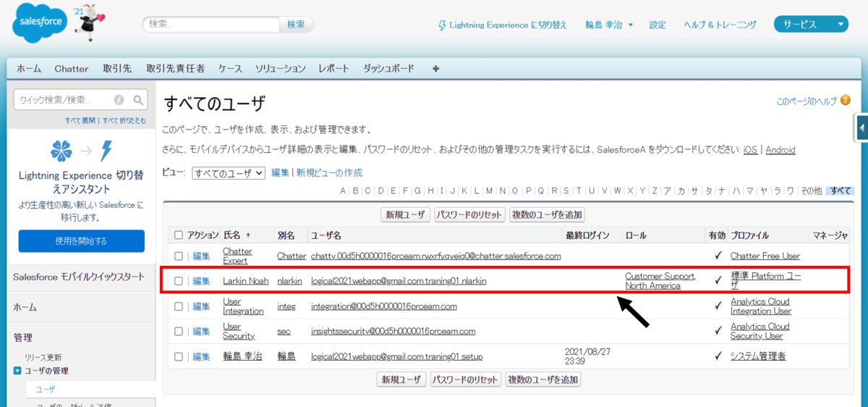Check the User Security row checkbox

(x=179, y=331)
